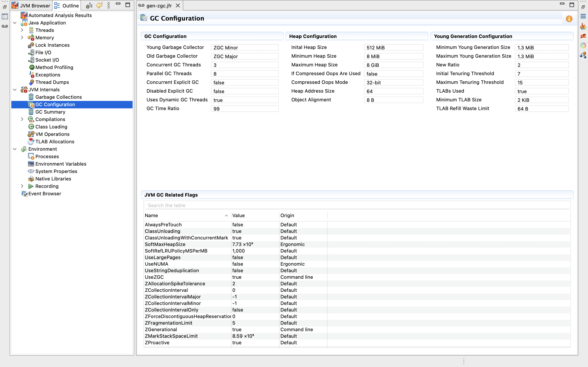Open the Outline view menu three-dots
Screen dimensions: 588x367
(109, 5)
